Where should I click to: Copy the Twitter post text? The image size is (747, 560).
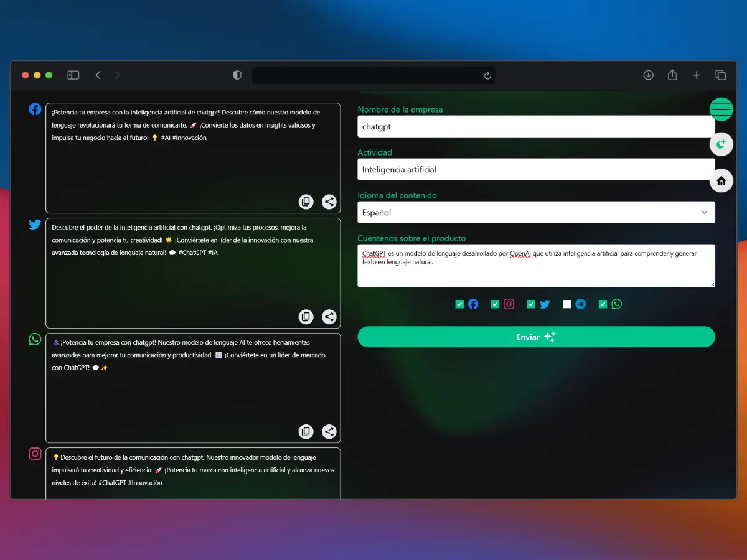pos(306,317)
